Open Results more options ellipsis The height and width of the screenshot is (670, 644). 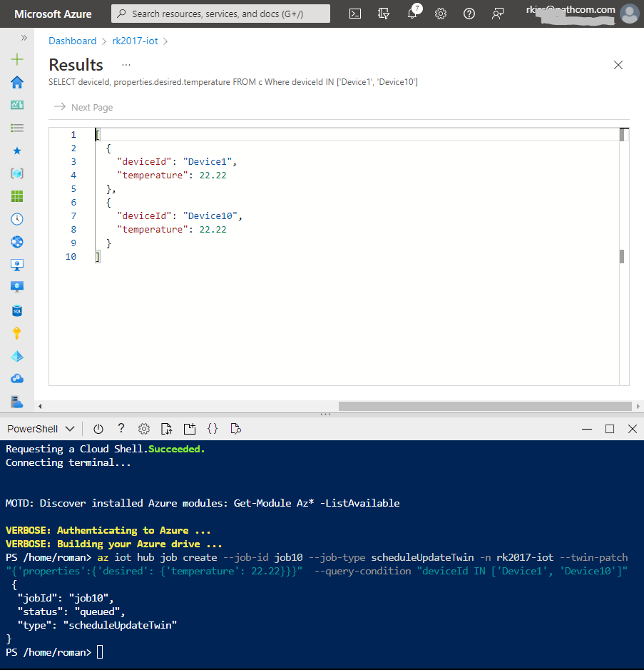point(126,65)
